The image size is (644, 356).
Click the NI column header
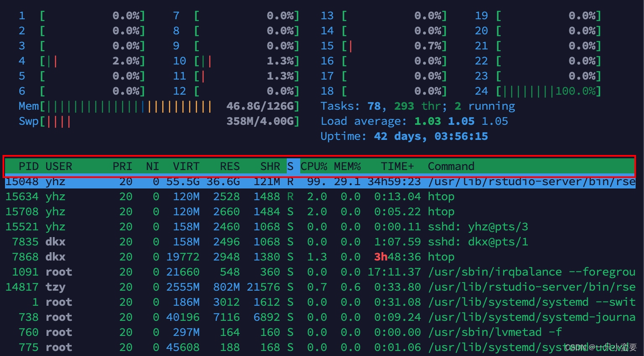tap(152, 166)
